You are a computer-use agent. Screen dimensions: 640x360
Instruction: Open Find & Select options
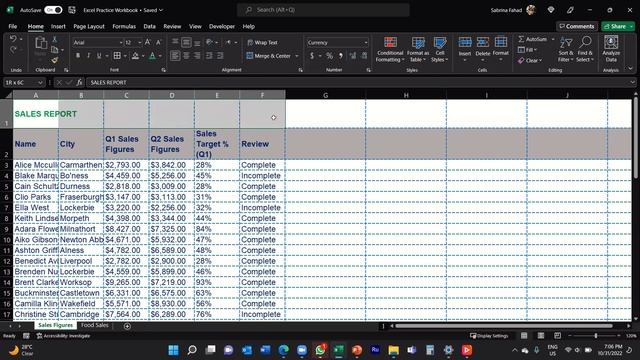[x=585, y=49]
